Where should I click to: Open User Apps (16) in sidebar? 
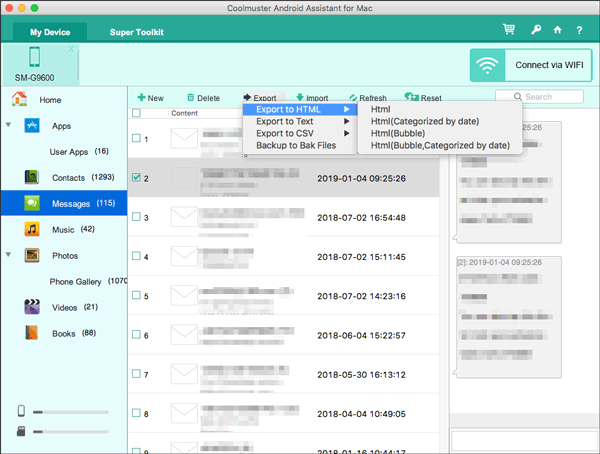coord(79,152)
